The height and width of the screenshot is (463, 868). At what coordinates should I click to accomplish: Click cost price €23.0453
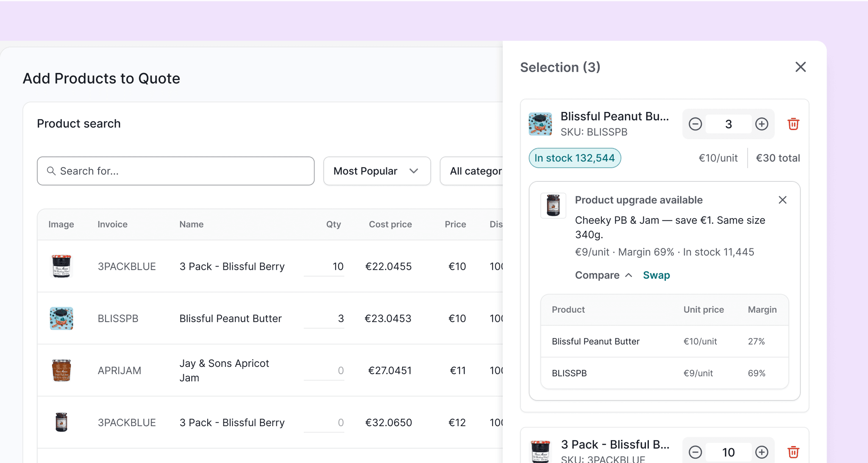pos(388,319)
